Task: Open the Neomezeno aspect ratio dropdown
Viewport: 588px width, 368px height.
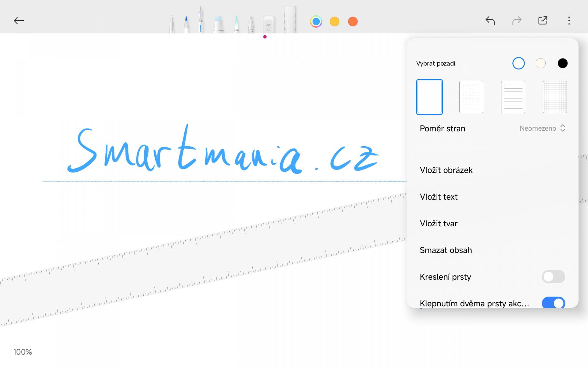Action: pyautogui.click(x=542, y=128)
